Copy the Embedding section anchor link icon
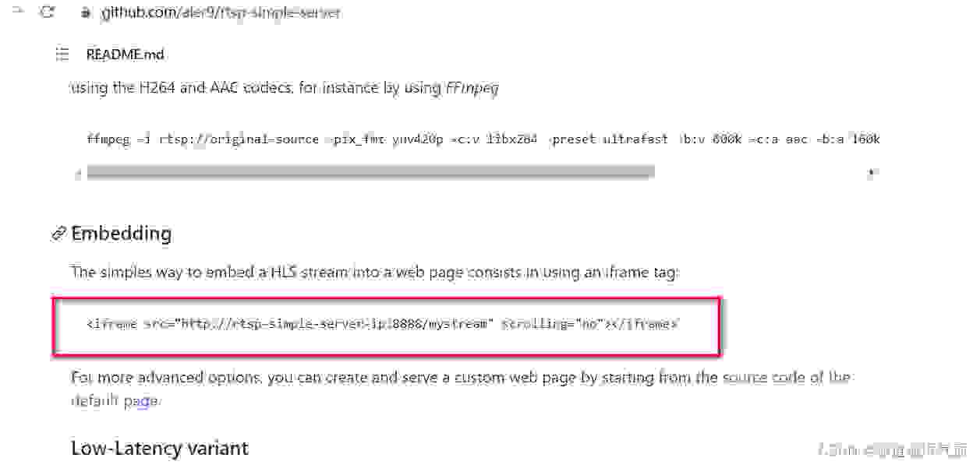The width and height of the screenshot is (980, 465). (58, 234)
